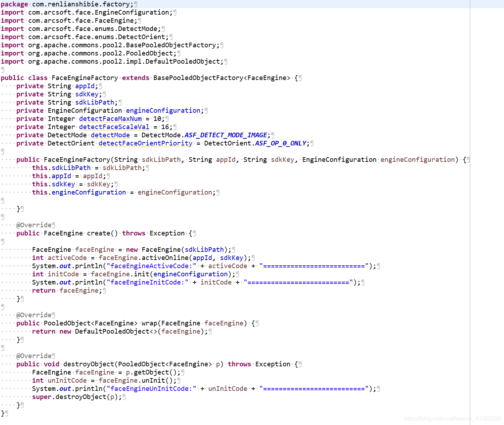504x425 pixels.
Task: Click "faceEngineActiveCode:" string literal
Action: (151, 266)
